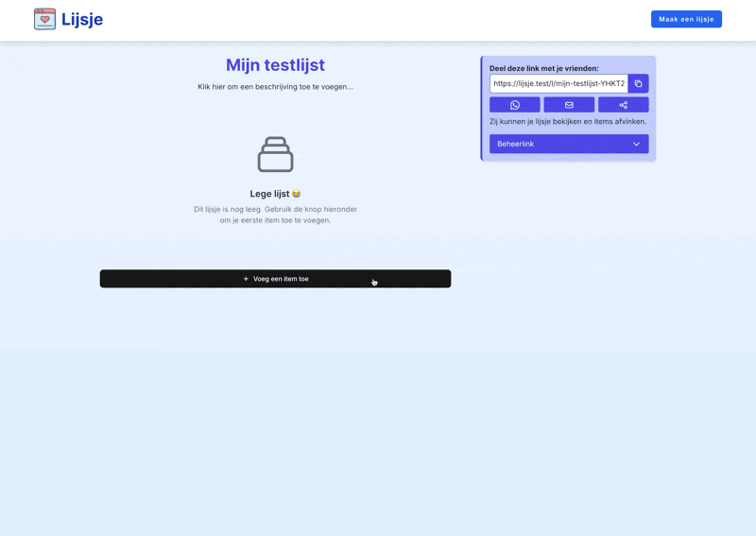The image size is (756, 536).
Task: Click the 'Deel deze link met je vrienden' label
Action: tap(543, 68)
